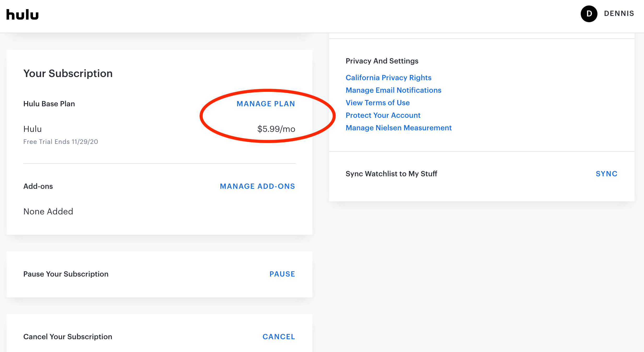Screen dimensions: 644x352
Task: Click the None Added text
Action: 48,211
